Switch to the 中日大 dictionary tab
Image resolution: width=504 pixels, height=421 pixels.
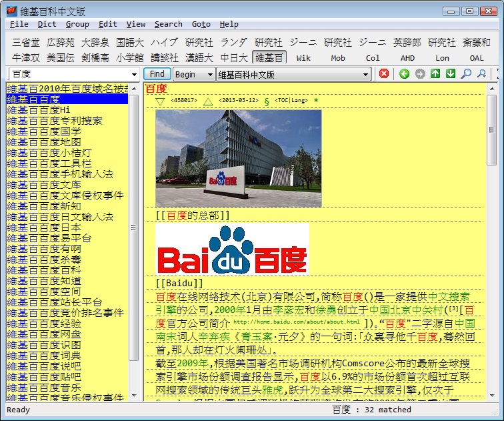tap(234, 58)
